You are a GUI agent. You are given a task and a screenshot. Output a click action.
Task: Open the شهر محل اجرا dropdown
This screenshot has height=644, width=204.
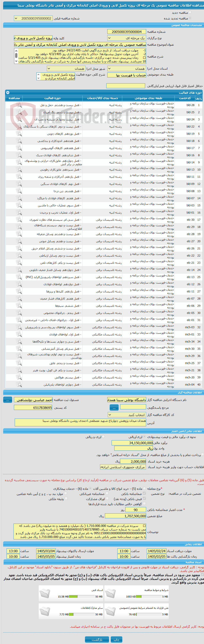point(66,69)
